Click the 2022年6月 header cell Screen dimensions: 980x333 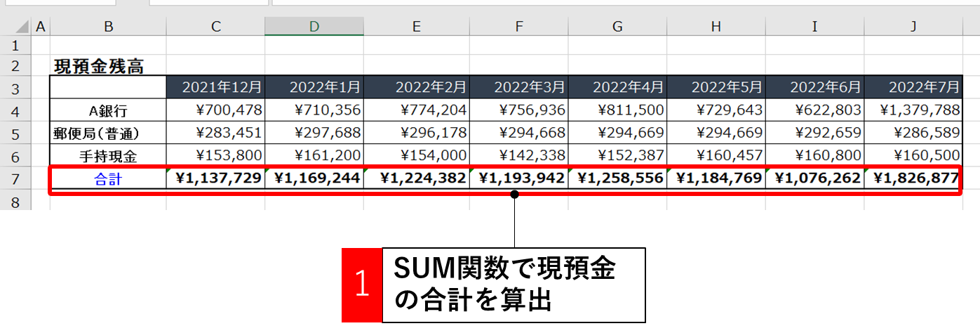pos(814,88)
